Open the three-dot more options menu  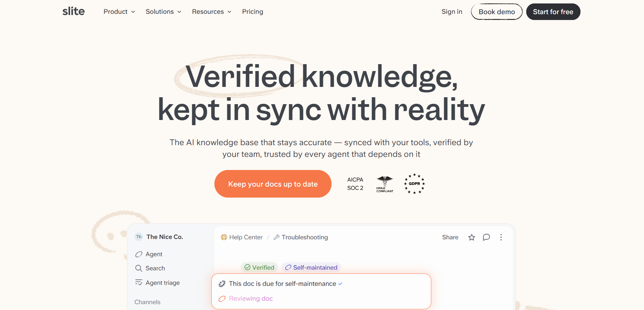coord(501,237)
